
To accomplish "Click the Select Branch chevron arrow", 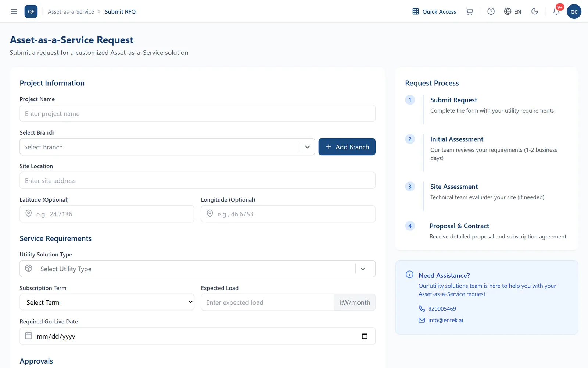I will (x=308, y=147).
